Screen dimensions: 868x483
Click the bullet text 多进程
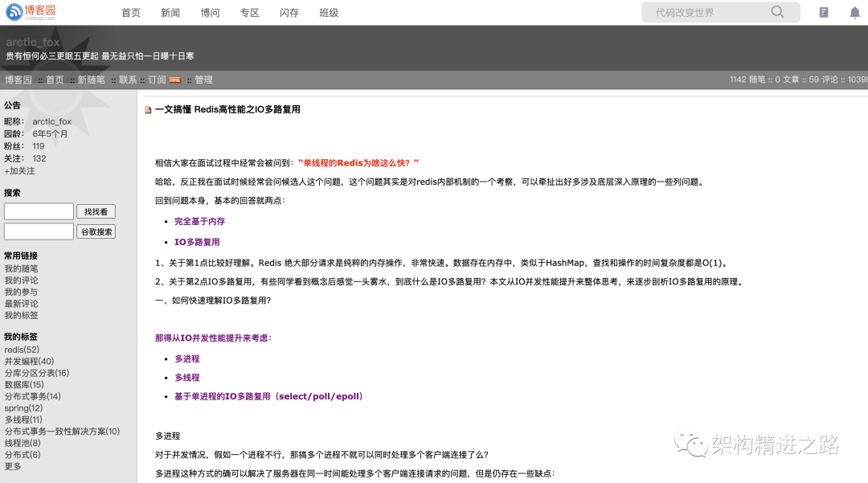click(x=187, y=358)
